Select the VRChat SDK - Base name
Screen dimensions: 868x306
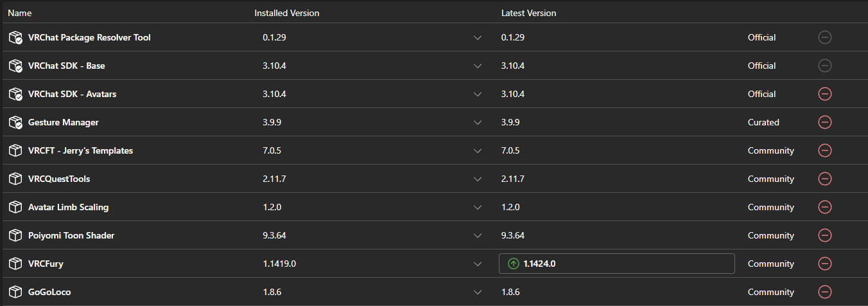(x=67, y=66)
